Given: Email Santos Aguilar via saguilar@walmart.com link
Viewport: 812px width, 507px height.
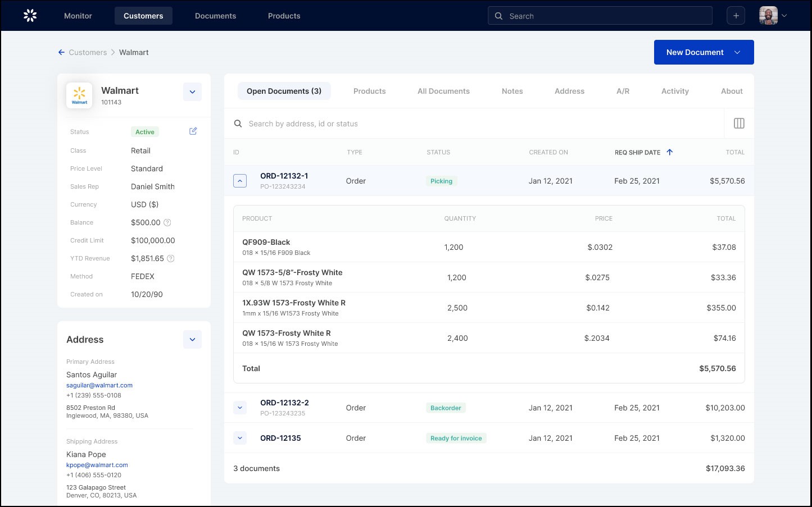Looking at the screenshot, I should click(x=99, y=385).
